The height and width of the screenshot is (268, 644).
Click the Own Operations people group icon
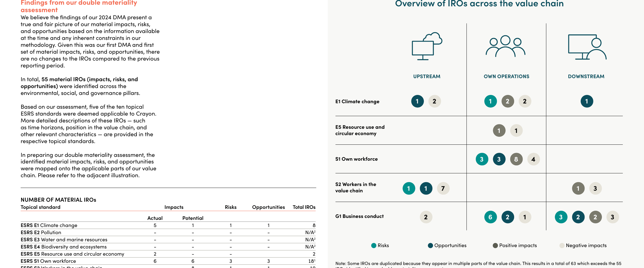click(x=506, y=46)
